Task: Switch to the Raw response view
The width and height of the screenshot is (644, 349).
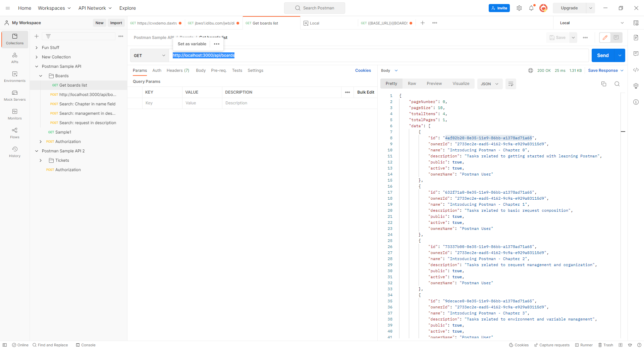Action: (412, 84)
